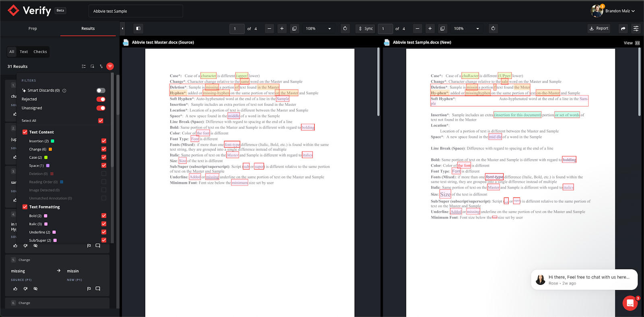Click the sort order arrows icon
The height and width of the screenshot is (317, 644).
pyautogui.click(x=101, y=66)
